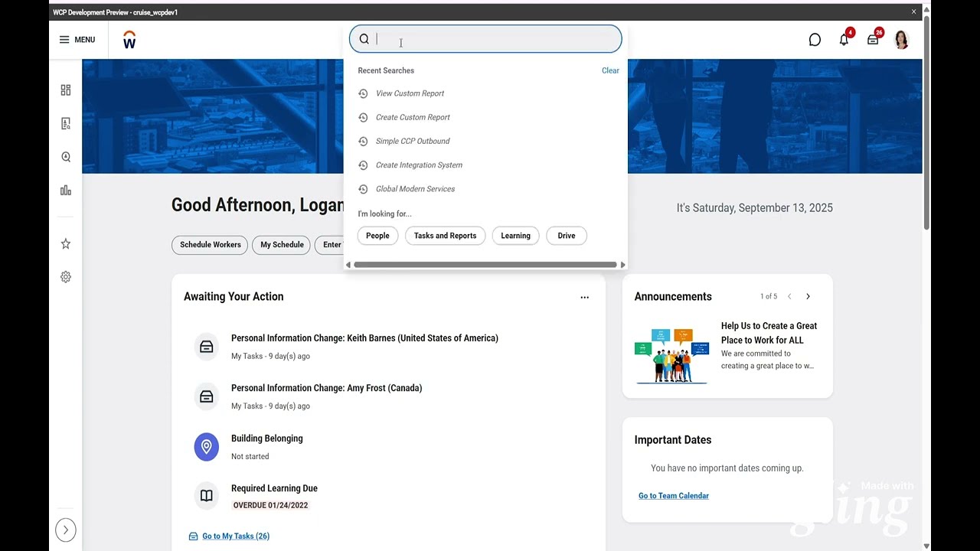Expand sidebar with the arrow circle button

pos(66,530)
